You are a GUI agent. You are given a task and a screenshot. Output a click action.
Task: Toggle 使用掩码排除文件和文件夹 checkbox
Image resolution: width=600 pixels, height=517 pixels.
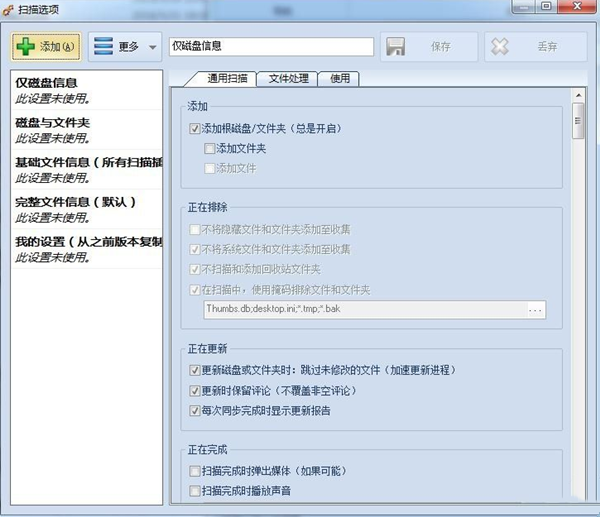pyautogui.click(x=194, y=290)
